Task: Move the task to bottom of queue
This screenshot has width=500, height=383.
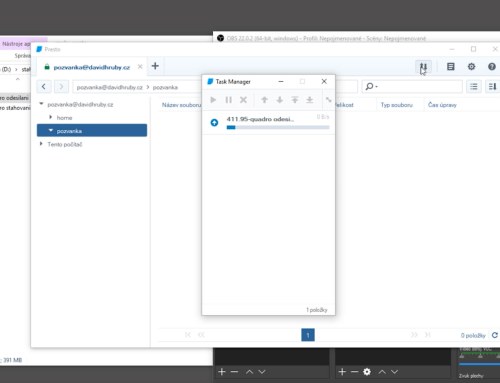Action: click(x=310, y=100)
